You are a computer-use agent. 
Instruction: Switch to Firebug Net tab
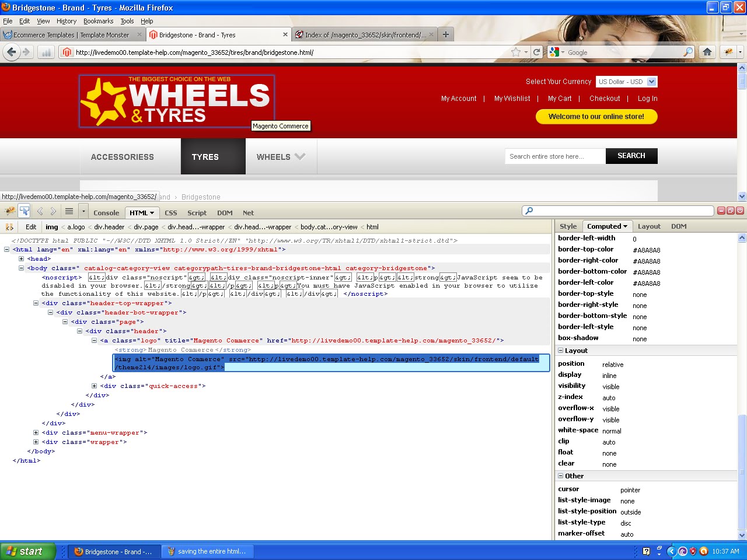click(248, 213)
